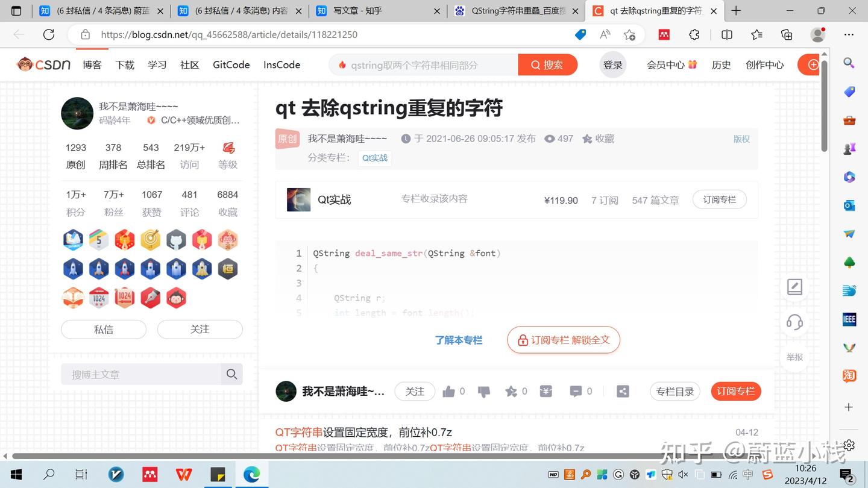Open the IEEE panel in the Edge sidebar
This screenshot has height=488, width=868.
tap(849, 319)
